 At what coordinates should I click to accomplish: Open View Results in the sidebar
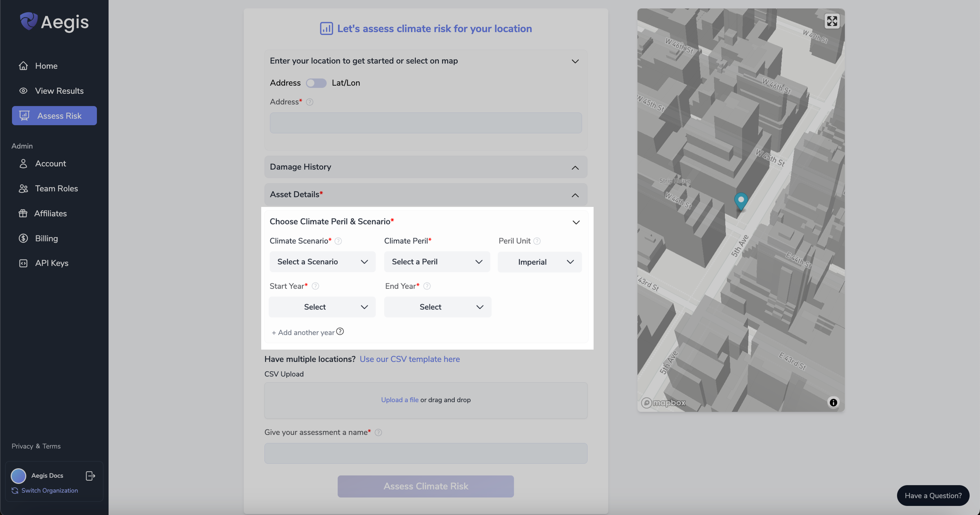(x=59, y=91)
